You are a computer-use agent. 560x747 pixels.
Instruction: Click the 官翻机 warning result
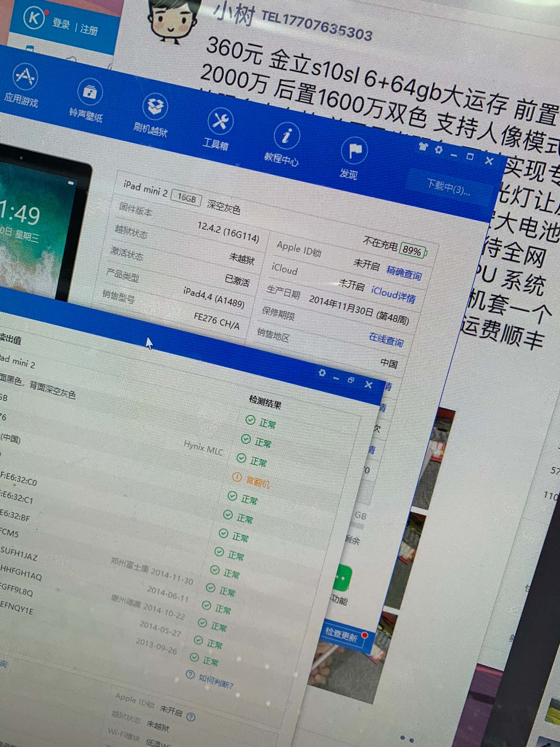[251, 480]
